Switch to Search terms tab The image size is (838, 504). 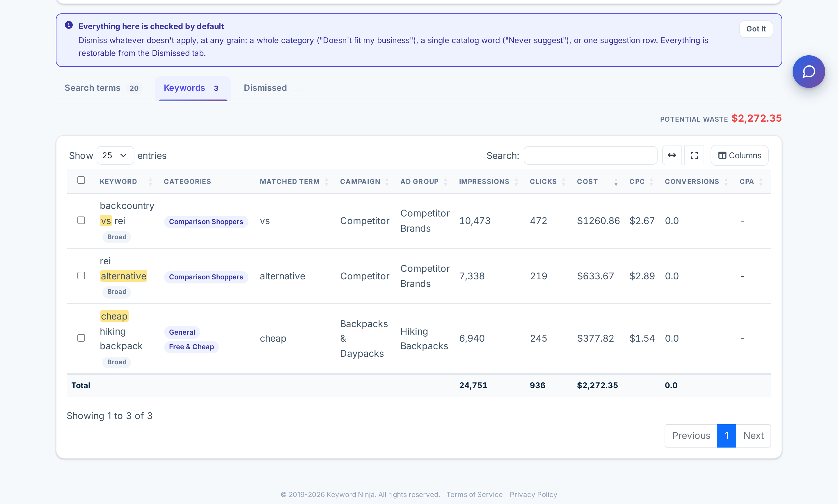click(103, 88)
